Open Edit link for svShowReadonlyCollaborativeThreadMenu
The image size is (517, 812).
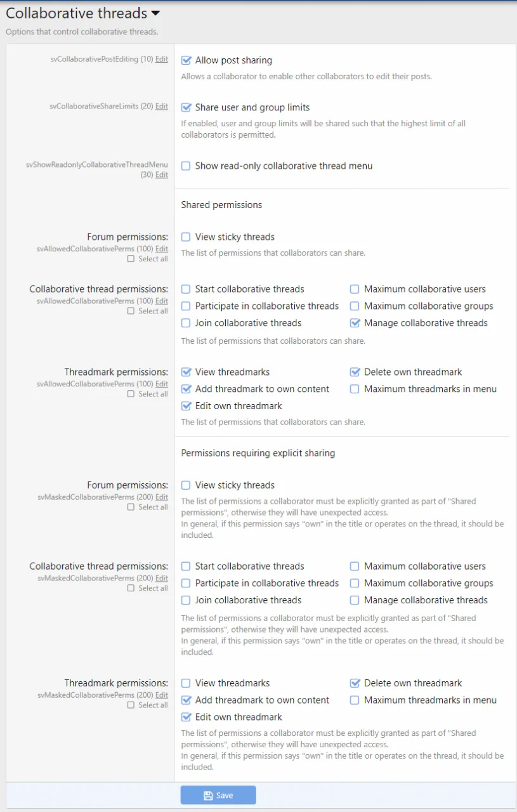click(162, 174)
